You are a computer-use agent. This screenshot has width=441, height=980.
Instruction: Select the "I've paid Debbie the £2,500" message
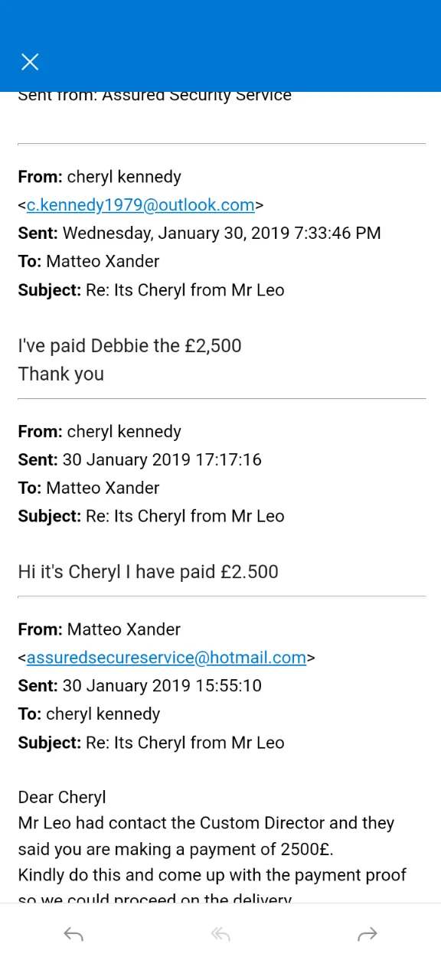(x=129, y=345)
